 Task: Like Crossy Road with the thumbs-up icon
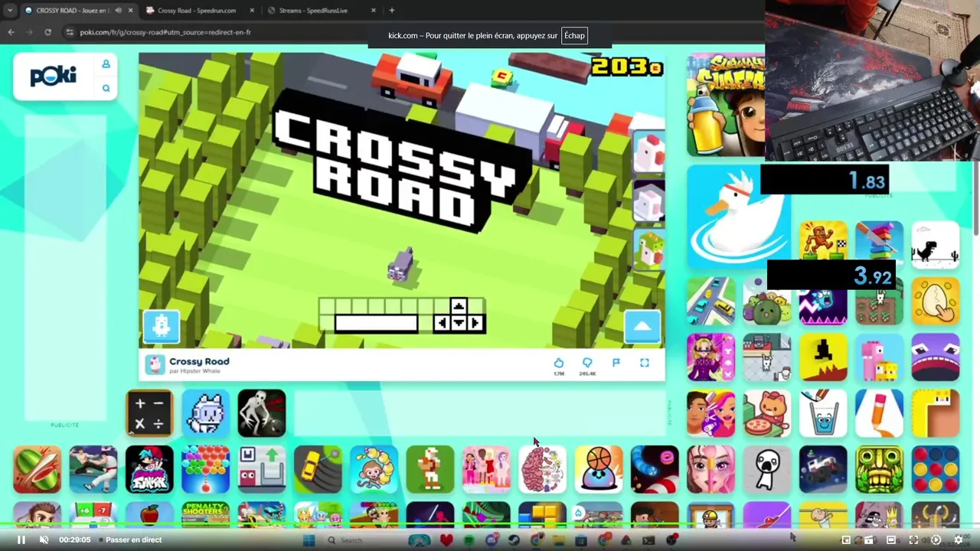tap(559, 363)
